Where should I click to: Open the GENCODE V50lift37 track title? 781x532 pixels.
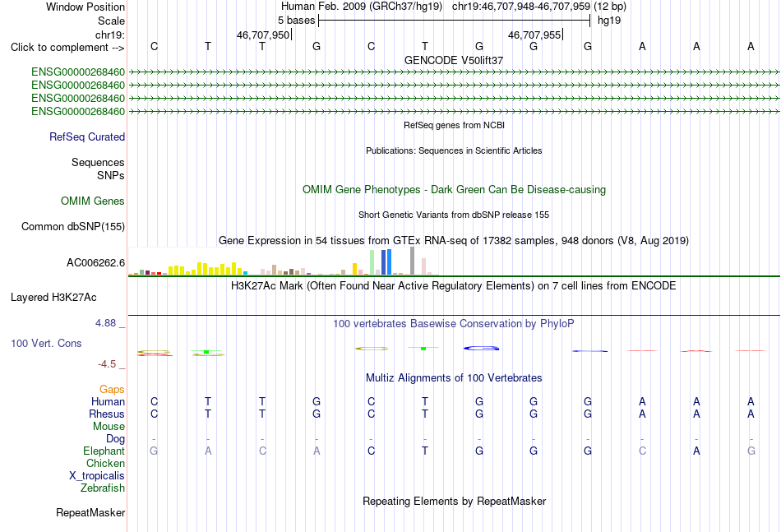pyautogui.click(x=454, y=60)
